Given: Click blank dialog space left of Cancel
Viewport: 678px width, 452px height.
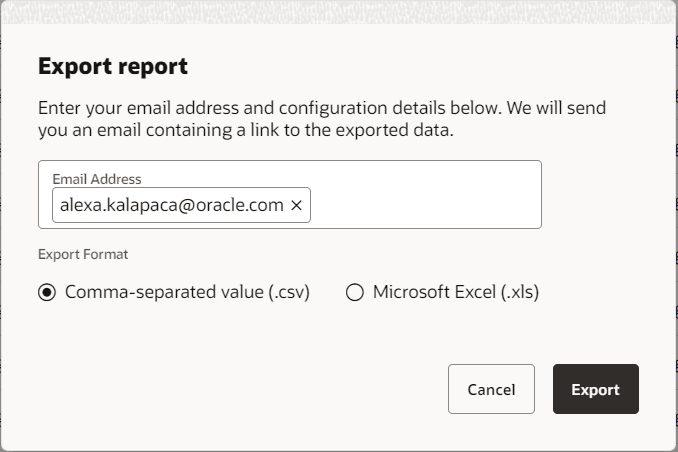Looking at the screenshot, I should click(240, 389).
